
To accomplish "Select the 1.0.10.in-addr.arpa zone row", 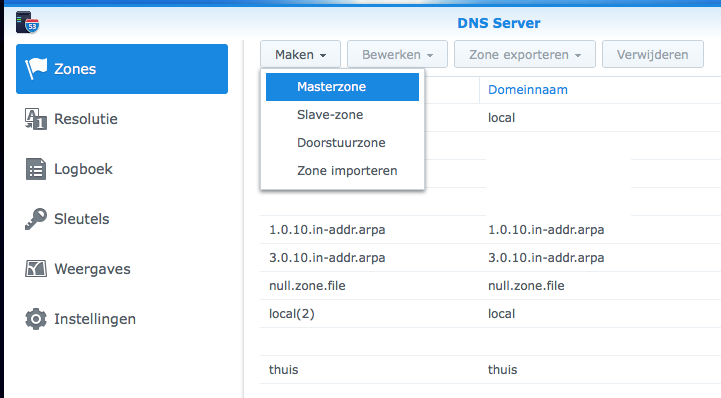I will coord(490,230).
